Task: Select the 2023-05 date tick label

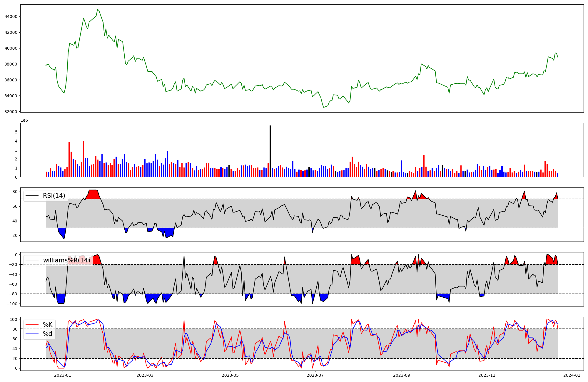Action: [230, 375]
